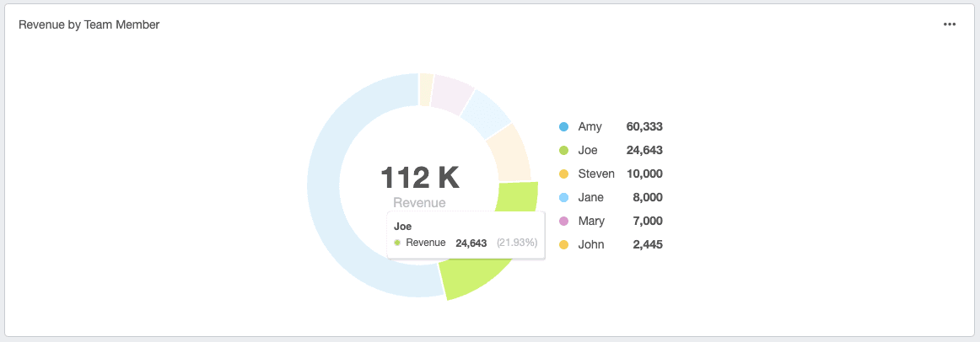The image size is (980, 342).
Task: Select the thin John slice at donut top
Action: coord(426,89)
